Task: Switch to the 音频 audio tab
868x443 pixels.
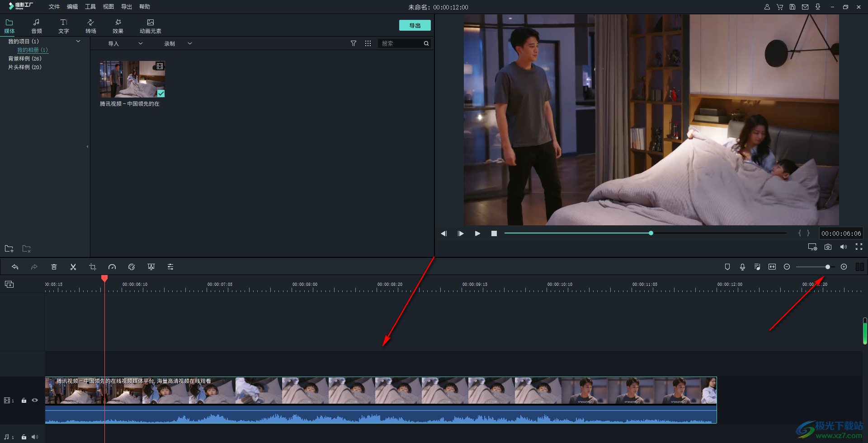Action: [x=37, y=26]
